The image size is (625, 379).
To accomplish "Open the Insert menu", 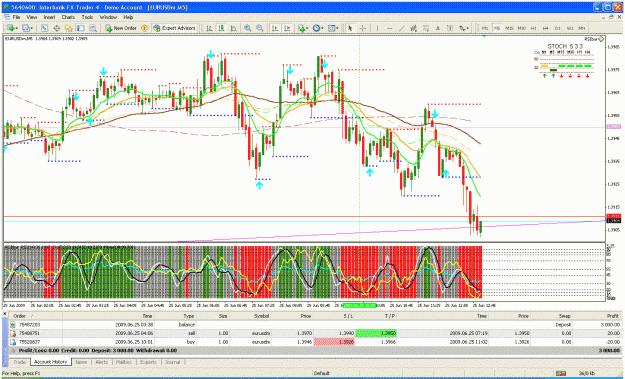I will (49, 18).
